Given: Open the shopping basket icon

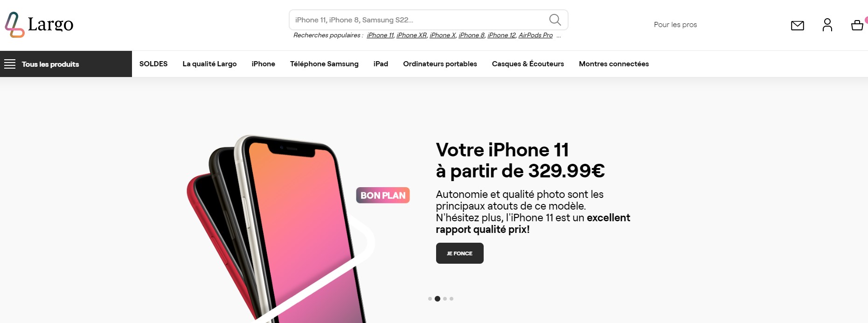Looking at the screenshot, I should click(857, 25).
